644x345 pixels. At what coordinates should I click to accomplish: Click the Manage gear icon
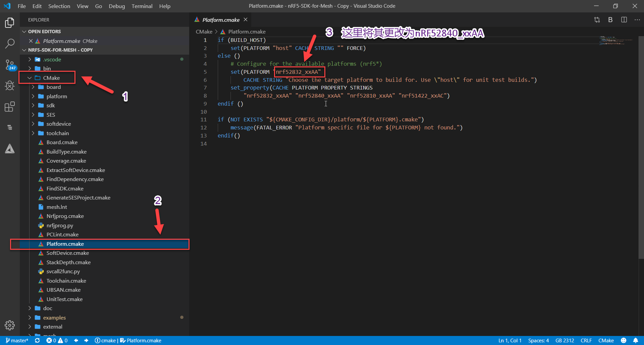[10, 325]
